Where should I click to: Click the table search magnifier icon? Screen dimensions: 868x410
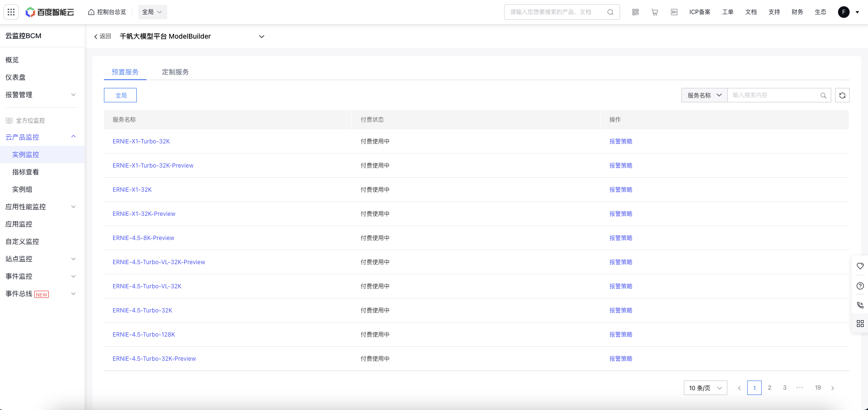click(x=824, y=96)
